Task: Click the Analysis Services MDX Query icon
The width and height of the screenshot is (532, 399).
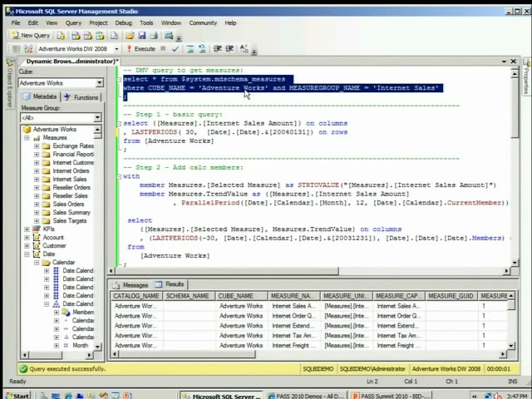Action: coord(76,35)
